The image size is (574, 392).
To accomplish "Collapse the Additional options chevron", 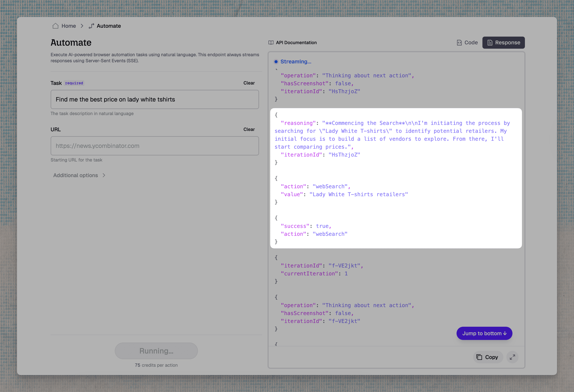I will [x=104, y=175].
